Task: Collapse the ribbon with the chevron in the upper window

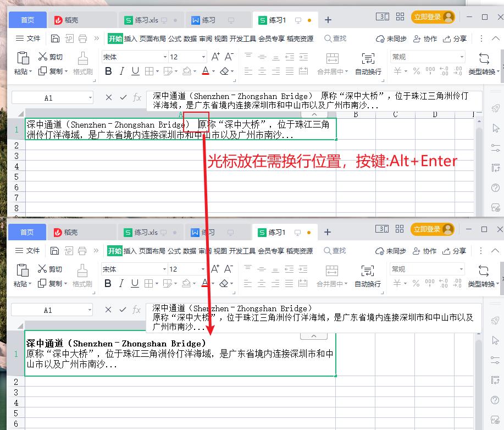Action: 496,38
